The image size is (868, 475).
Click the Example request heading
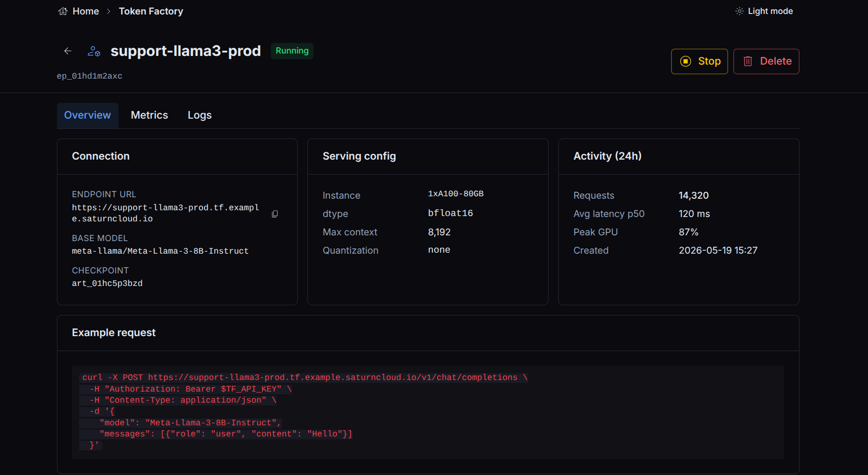point(113,333)
